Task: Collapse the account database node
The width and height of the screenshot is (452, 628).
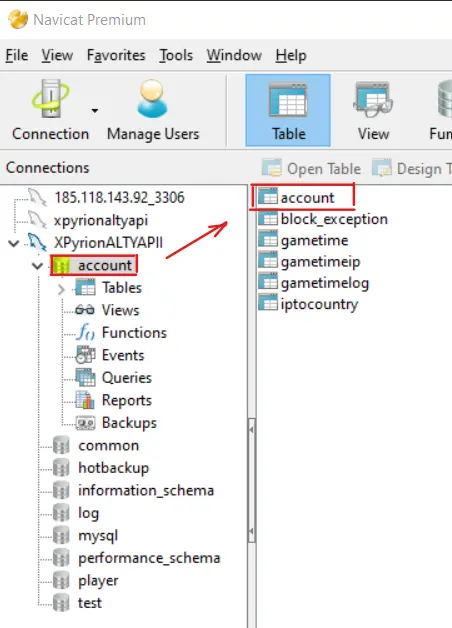Action: click(37, 266)
